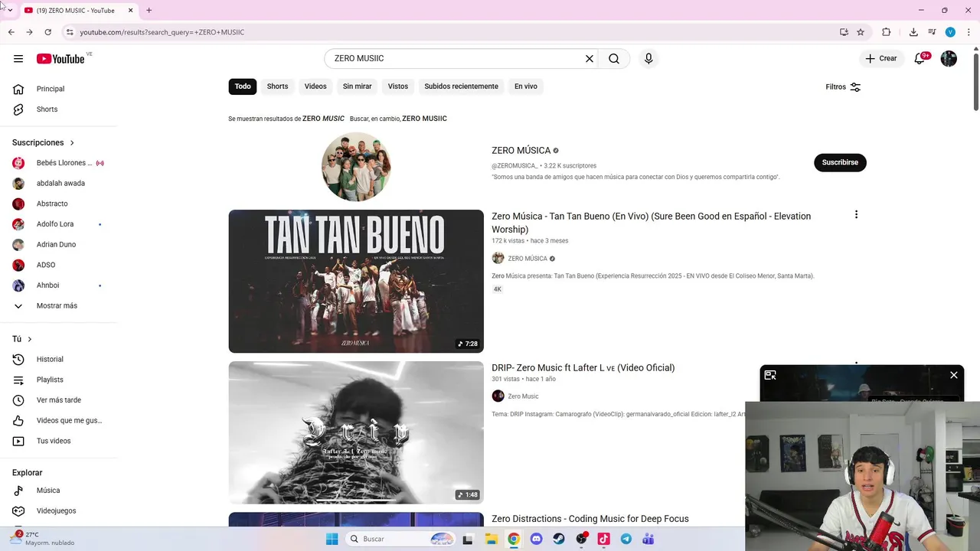Open Telegram from the taskbar

click(x=626, y=539)
